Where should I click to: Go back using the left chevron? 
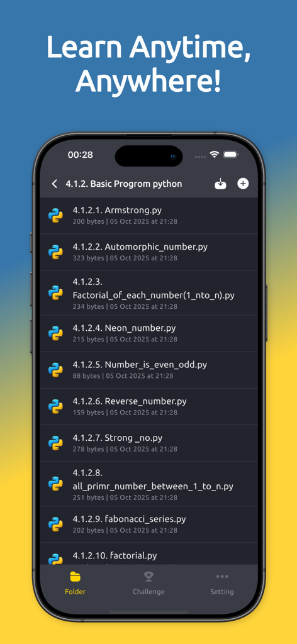[x=54, y=184]
